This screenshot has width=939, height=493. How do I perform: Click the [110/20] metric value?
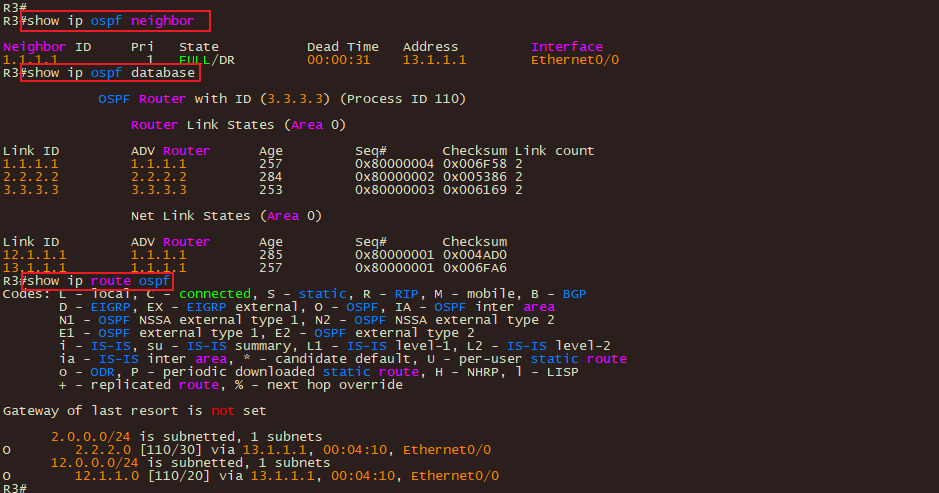[x=178, y=476]
